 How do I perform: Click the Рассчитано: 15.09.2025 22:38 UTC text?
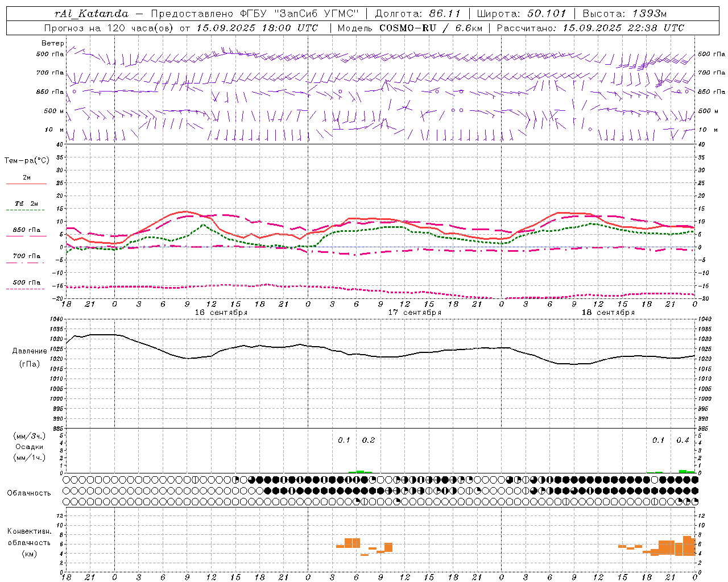tap(590, 27)
